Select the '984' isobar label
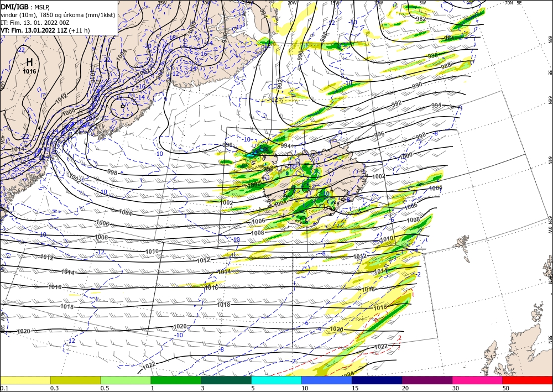The height and width of the screenshot is (392, 553). [449, 38]
